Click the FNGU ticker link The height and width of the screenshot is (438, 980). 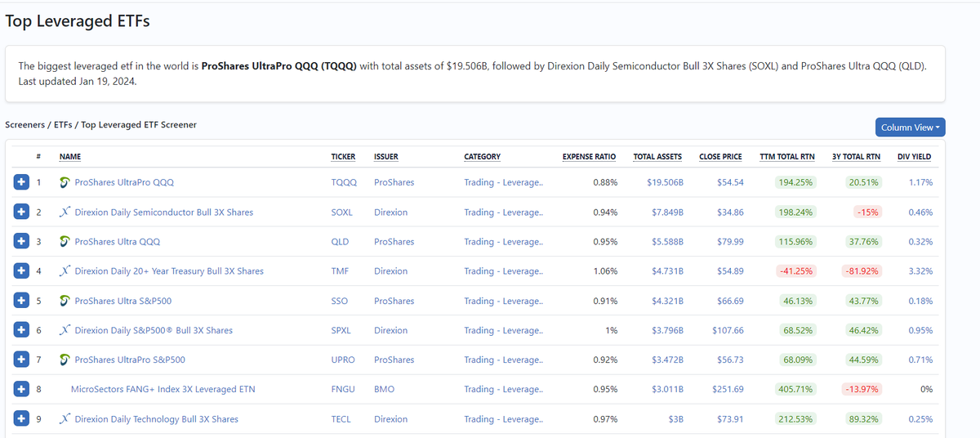[343, 389]
